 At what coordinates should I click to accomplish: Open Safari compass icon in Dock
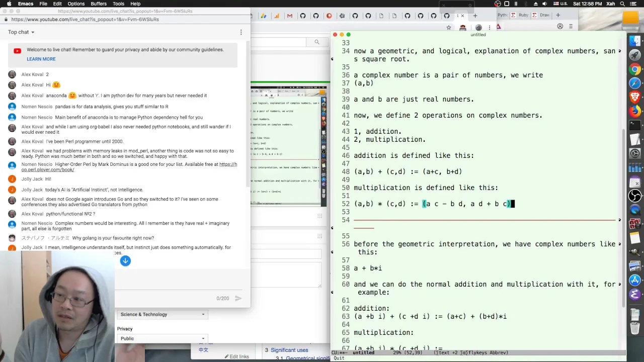635,83
